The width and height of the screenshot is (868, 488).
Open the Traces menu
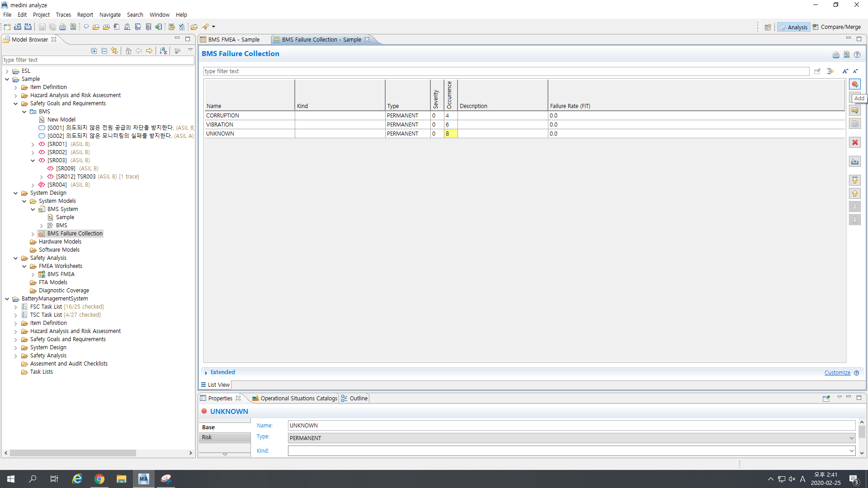coord(63,15)
